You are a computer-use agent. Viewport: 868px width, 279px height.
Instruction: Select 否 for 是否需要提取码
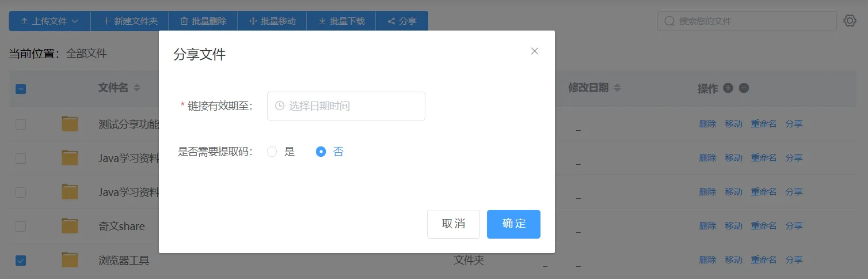click(330, 152)
